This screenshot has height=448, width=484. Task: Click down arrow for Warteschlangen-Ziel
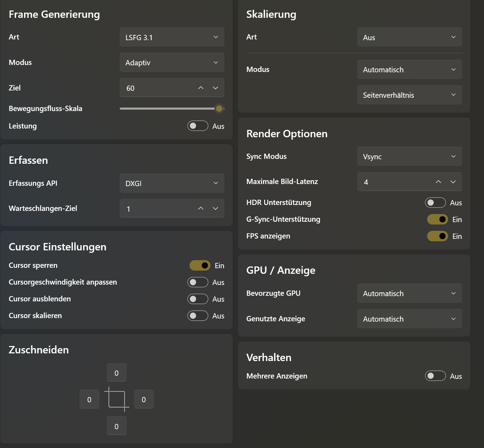click(x=215, y=208)
